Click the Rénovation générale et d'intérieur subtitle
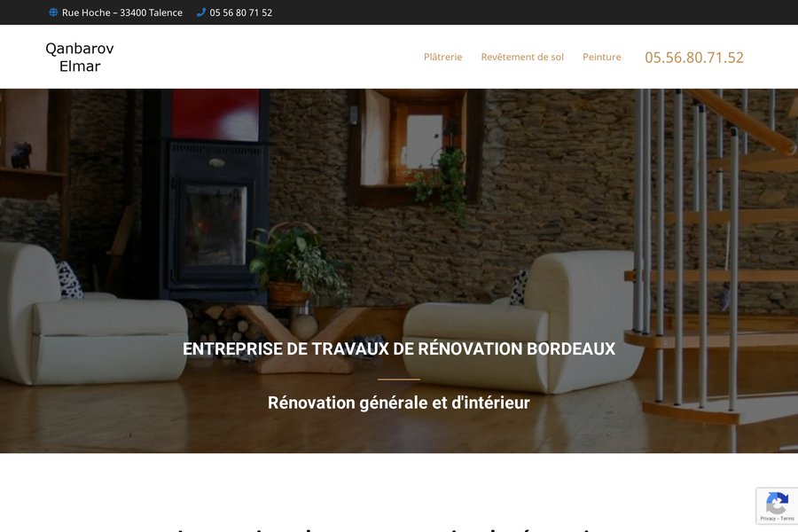Screen dimensions: 798x532 coord(399,403)
